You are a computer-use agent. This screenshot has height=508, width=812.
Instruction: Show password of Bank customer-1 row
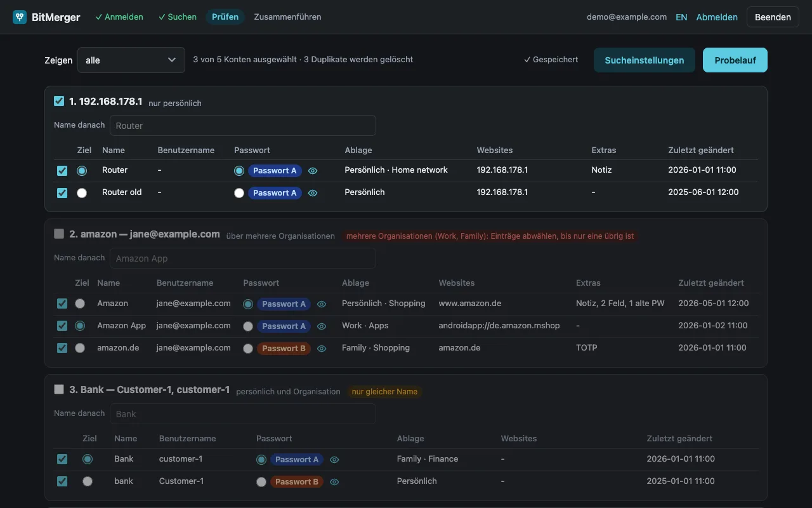click(334, 460)
